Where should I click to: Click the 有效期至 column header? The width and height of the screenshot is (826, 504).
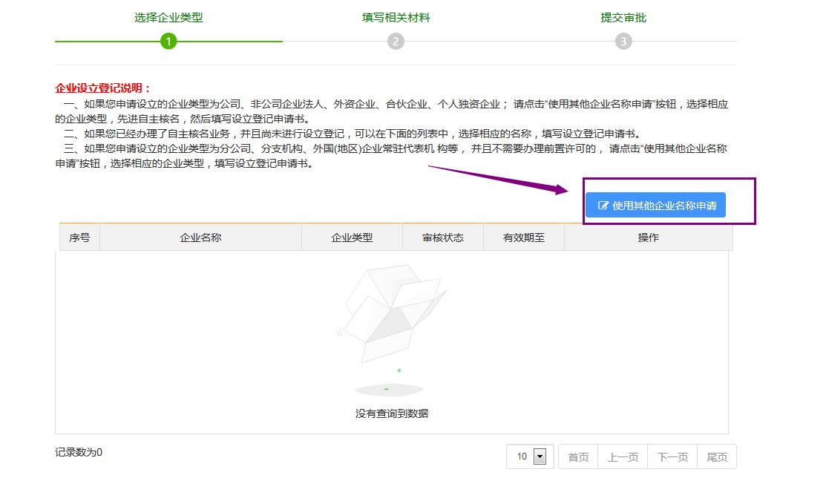coord(524,238)
